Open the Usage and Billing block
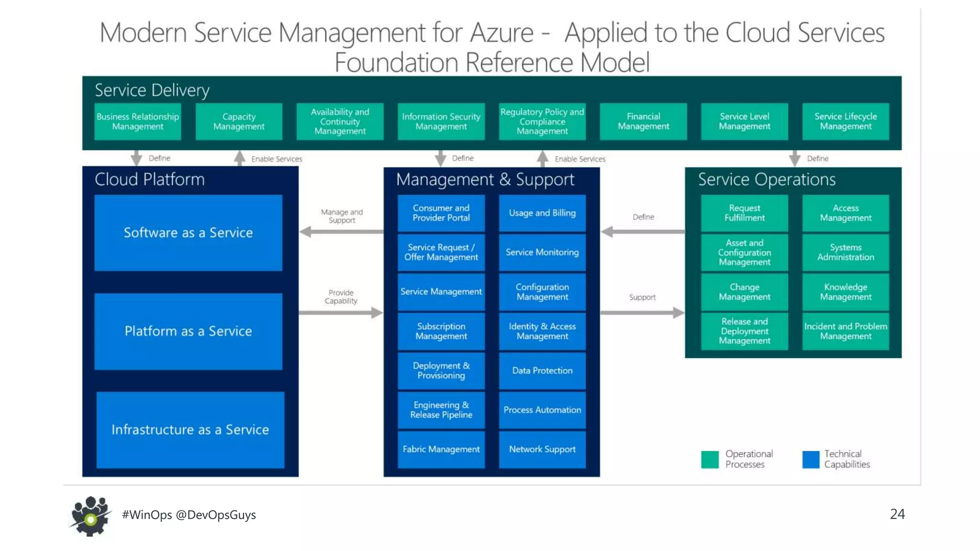This screenshot has height=551, width=980. 542,213
